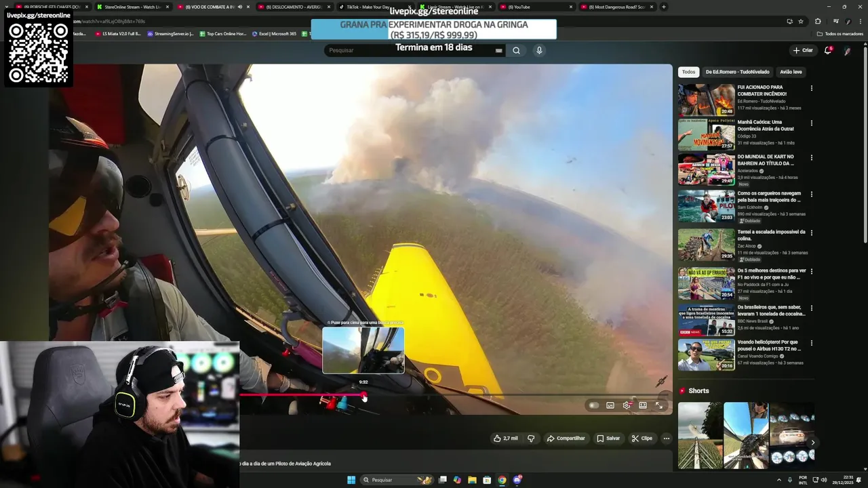
Task: Open options menu for Tentei a escalada video
Action: [x=811, y=233]
